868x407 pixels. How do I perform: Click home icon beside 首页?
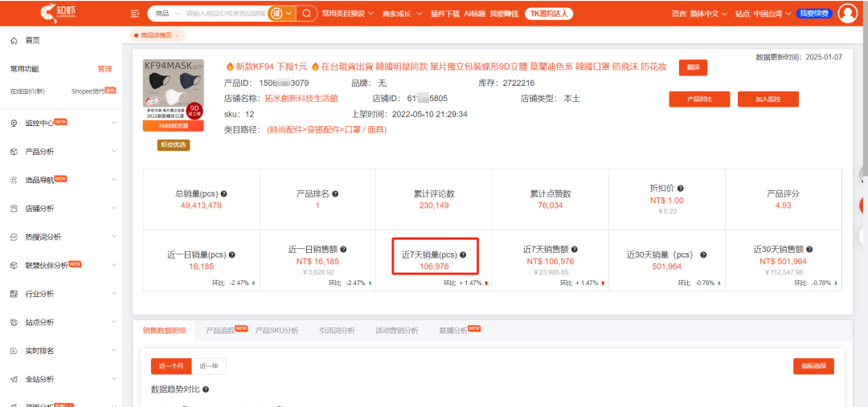[14, 40]
